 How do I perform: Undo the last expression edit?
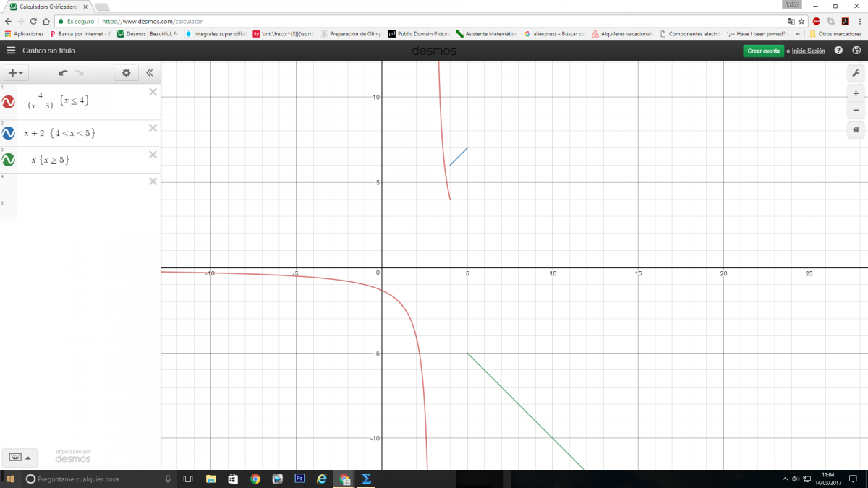pos(63,73)
